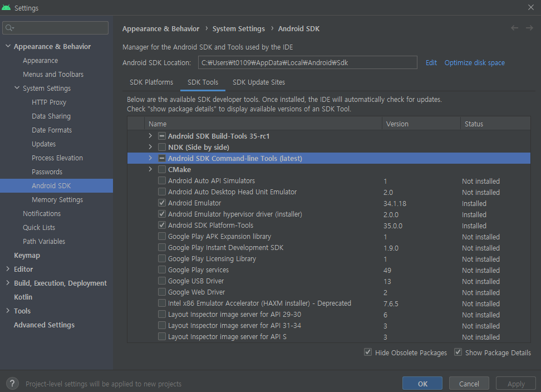Image resolution: width=541 pixels, height=392 pixels.
Task: Check Google USB Driver
Action: tap(162, 281)
